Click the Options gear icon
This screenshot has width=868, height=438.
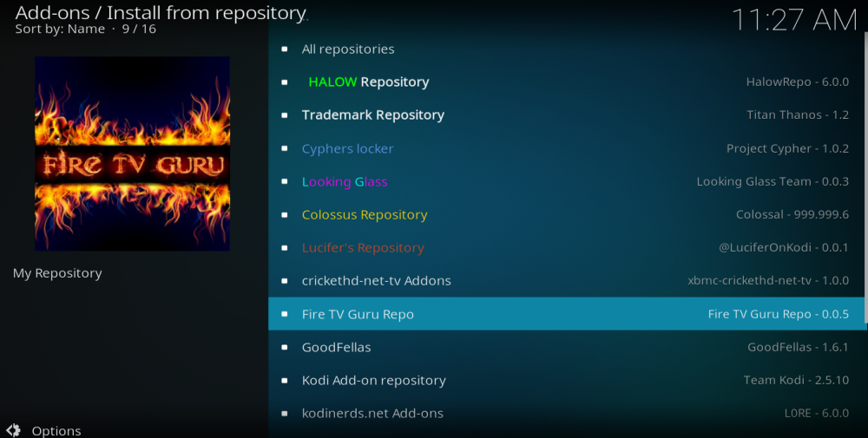click(13, 430)
